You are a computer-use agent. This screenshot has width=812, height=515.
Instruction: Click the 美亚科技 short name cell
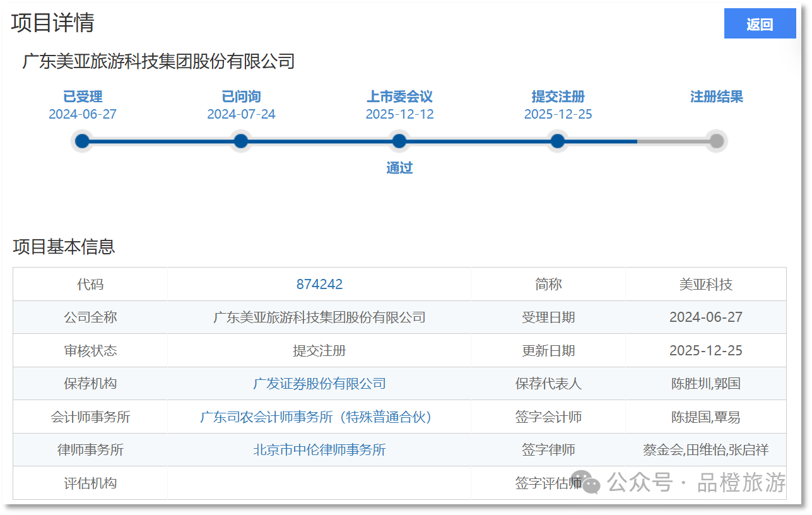tap(705, 285)
